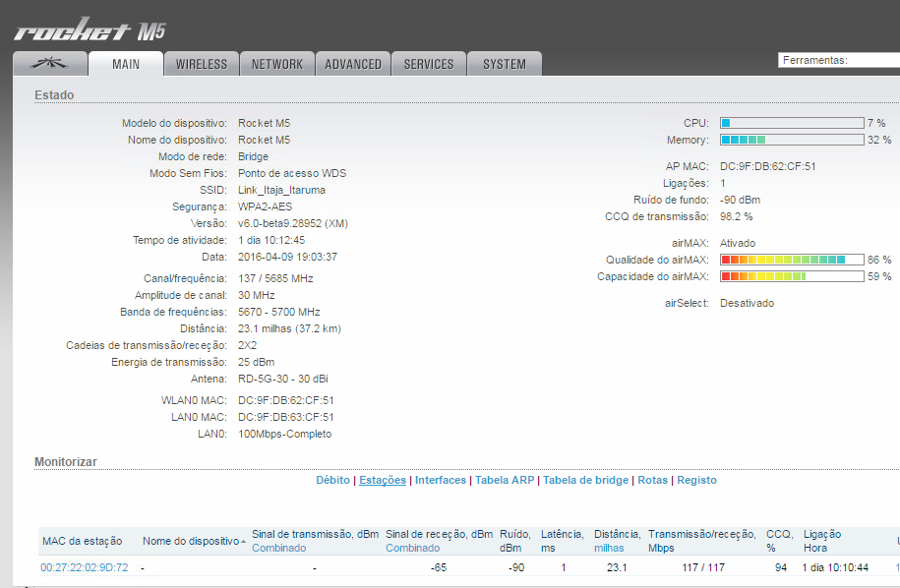
Task: Click the MAC da estação column header
Action: [82, 541]
